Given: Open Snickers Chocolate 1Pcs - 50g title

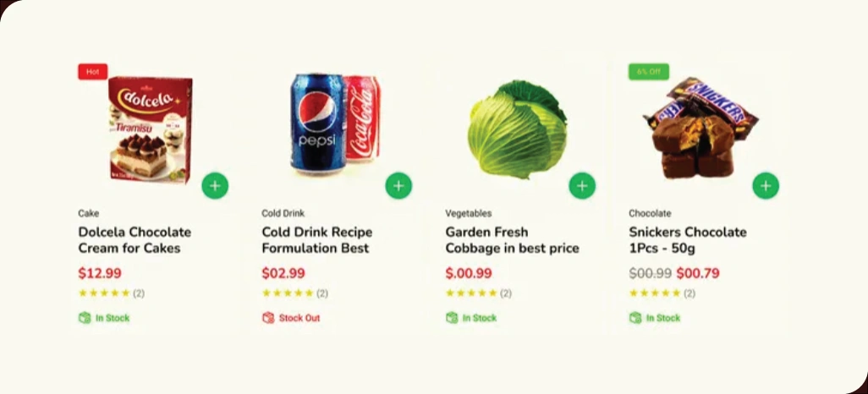Looking at the screenshot, I should coord(688,239).
